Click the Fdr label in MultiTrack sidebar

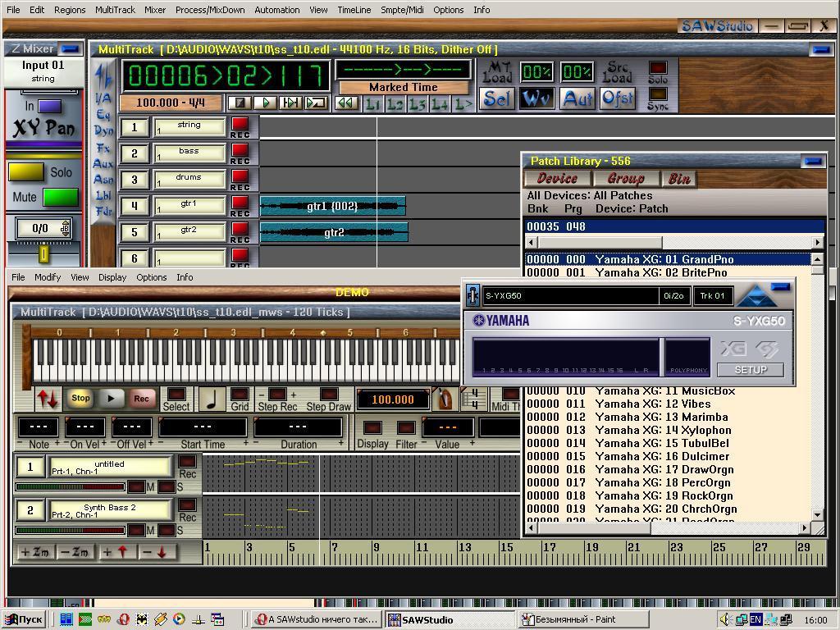[103, 212]
